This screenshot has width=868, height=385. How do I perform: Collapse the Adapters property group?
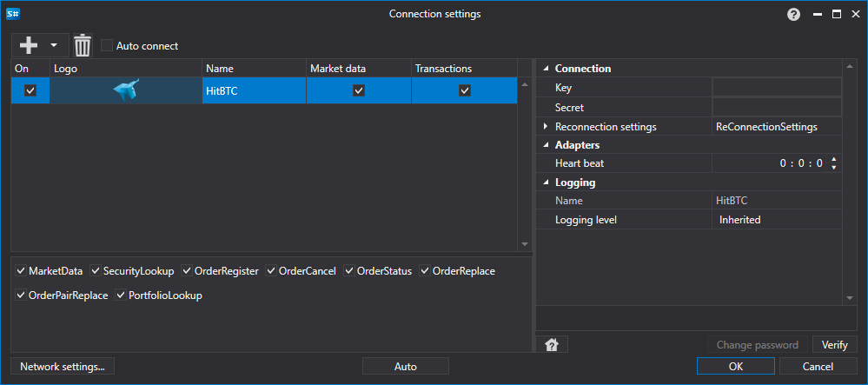(x=546, y=145)
